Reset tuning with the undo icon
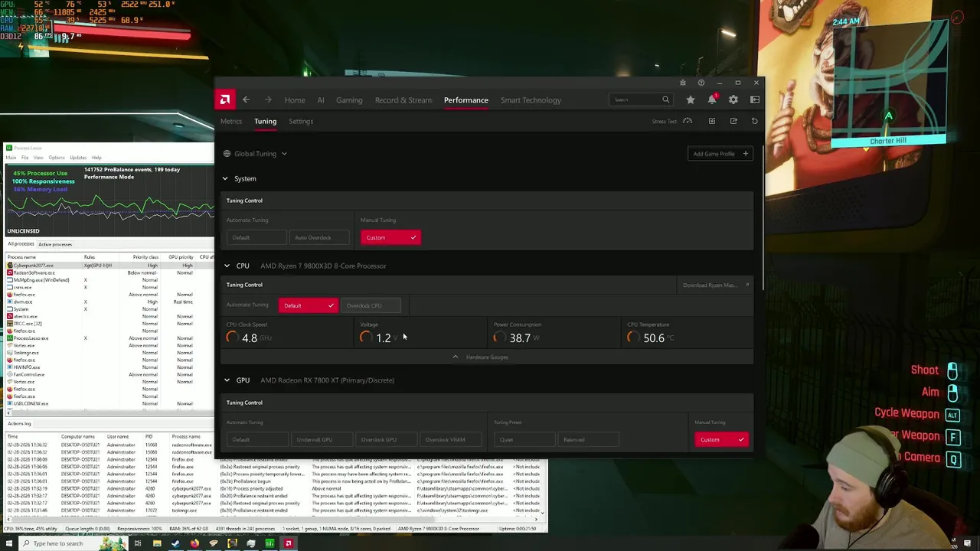 (x=754, y=121)
